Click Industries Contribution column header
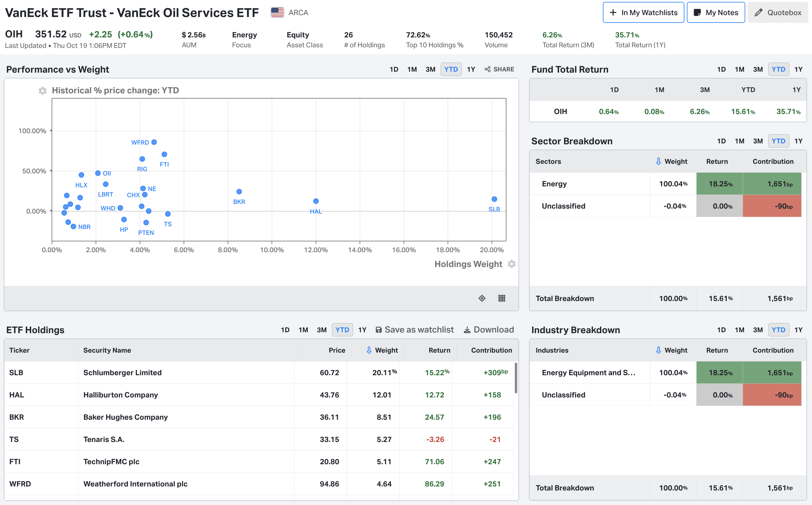The width and height of the screenshot is (812, 505). click(773, 350)
